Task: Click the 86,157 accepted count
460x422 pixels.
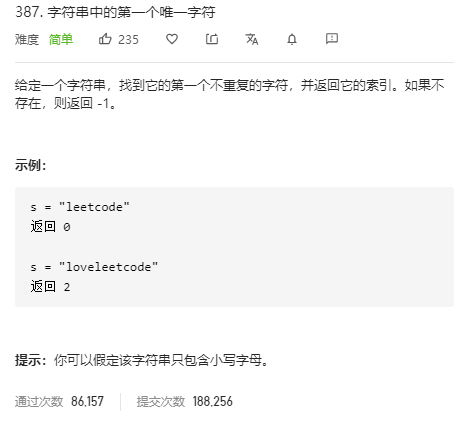Action: [87, 401]
